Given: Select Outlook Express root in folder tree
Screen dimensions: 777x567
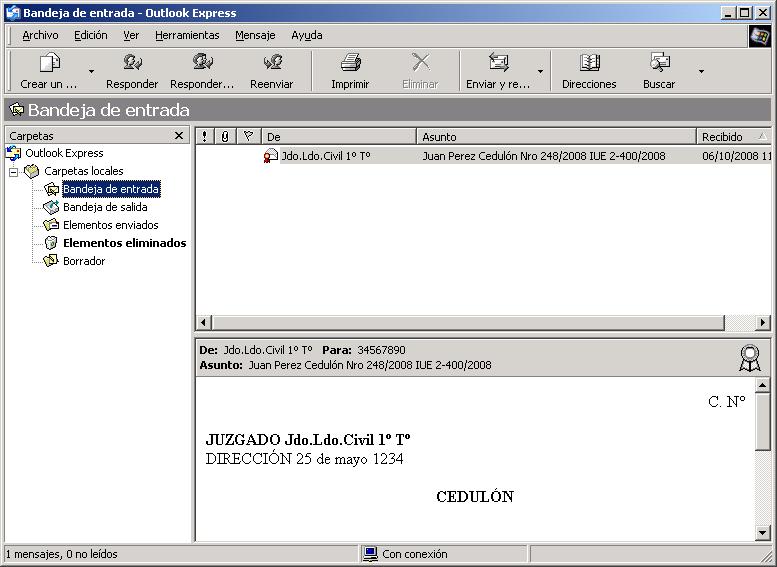Looking at the screenshot, I should [x=64, y=153].
